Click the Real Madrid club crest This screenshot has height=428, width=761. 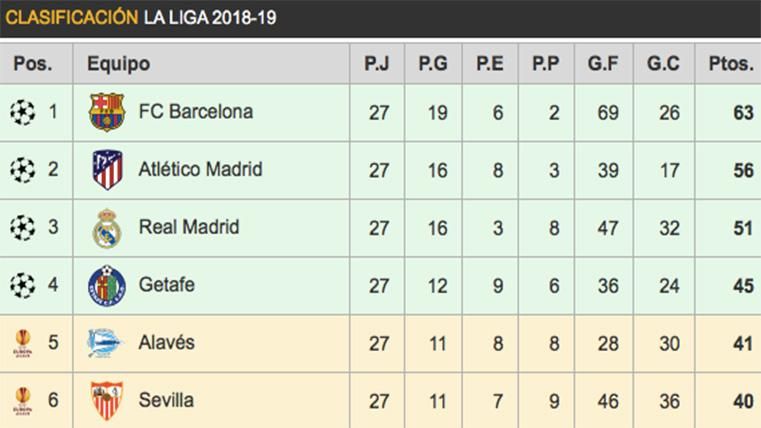(x=106, y=228)
